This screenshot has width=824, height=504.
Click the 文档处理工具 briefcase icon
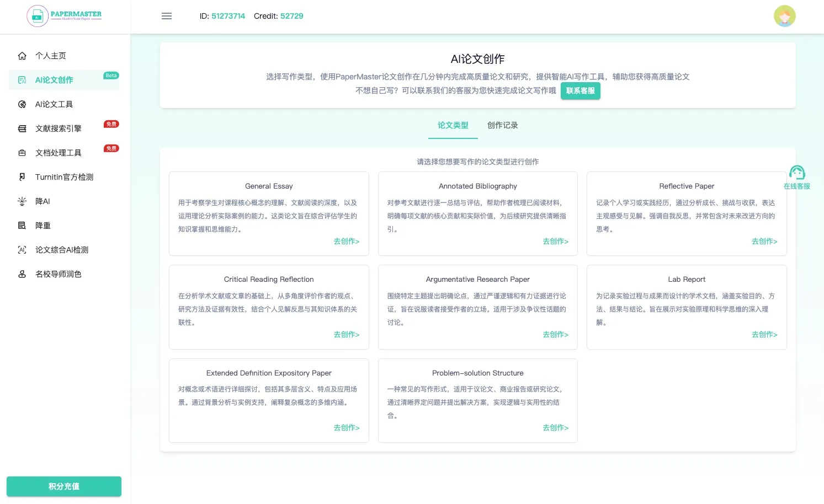tap(22, 153)
